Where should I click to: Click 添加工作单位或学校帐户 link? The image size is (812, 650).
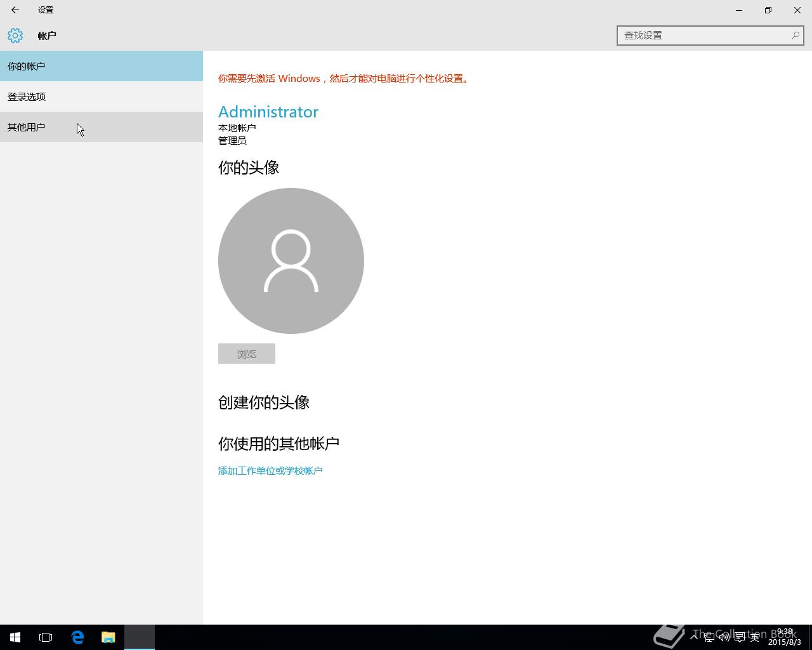tap(270, 470)
